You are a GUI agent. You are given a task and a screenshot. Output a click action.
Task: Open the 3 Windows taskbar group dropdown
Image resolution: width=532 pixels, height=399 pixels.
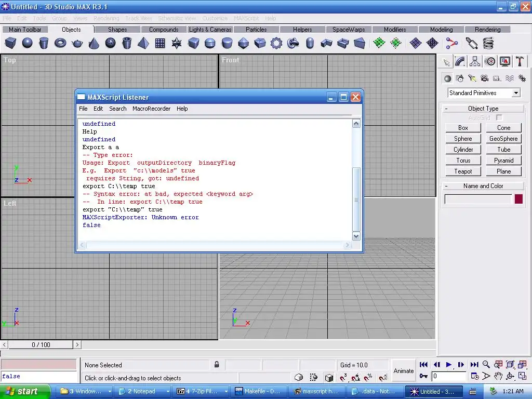click(110, 391)
